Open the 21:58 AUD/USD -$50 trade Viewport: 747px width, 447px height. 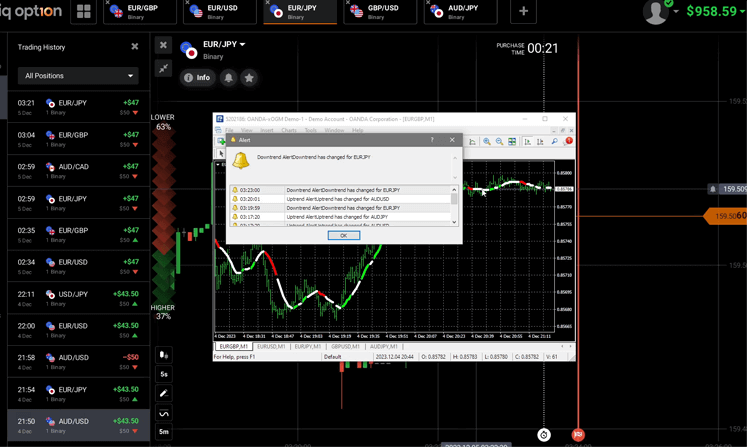(x=79, y=362)
